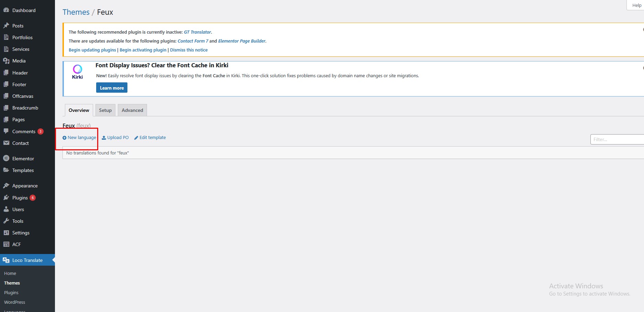Screen dimensions: 644x312
Task: Click the Media icon in sidebar
Action: pyautogui.click(x=6, y=61)
